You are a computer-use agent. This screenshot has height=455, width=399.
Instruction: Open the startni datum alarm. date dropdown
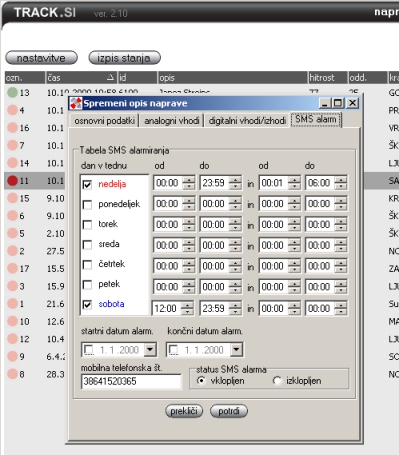click(x=150, y=350)
